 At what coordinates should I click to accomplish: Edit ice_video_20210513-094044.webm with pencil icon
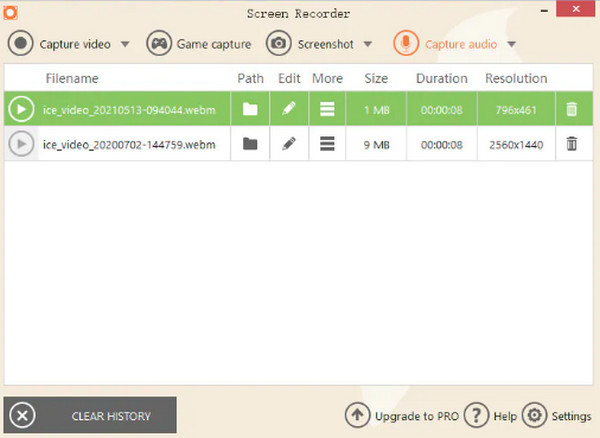coord(289,109)
